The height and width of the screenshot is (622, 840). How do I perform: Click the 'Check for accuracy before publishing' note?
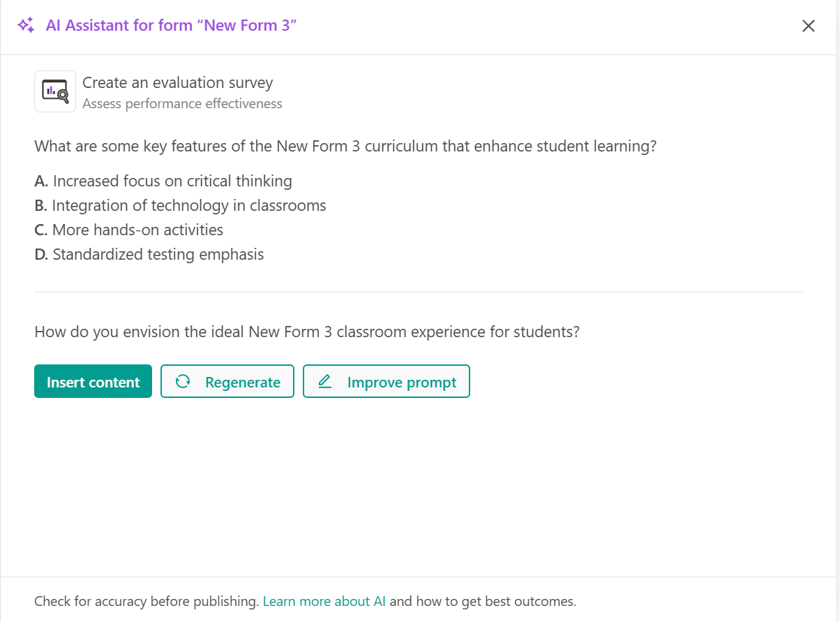click(146, 601)
